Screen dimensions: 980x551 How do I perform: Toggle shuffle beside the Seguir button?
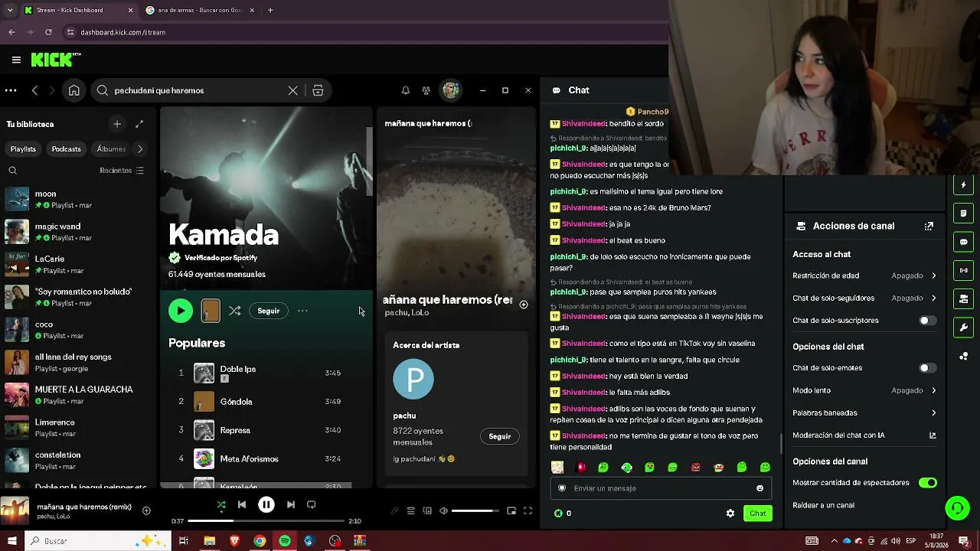coord(234,311)
